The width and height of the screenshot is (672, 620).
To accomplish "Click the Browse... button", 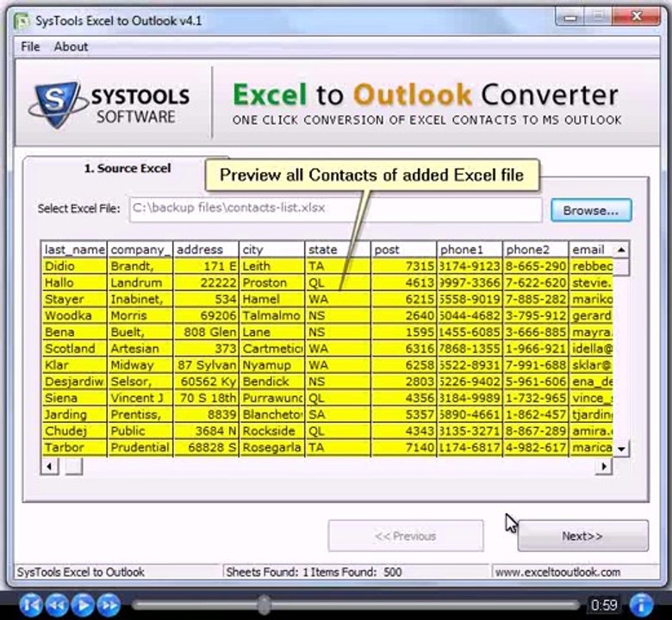I will (591, 210).
